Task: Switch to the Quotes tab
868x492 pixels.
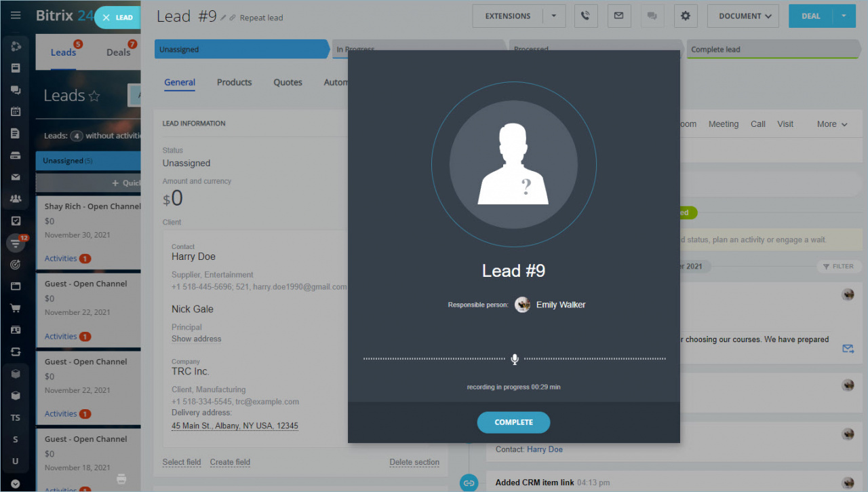Action: (288, 82)
